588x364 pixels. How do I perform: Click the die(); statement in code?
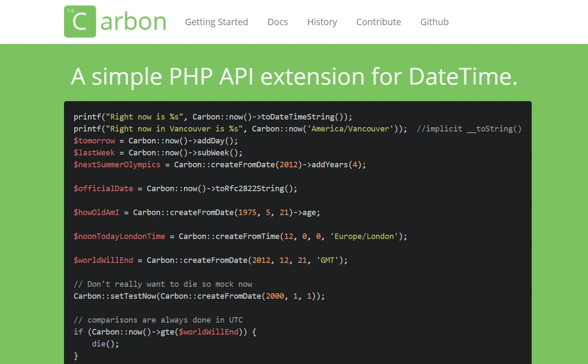(x=105, y=344)
